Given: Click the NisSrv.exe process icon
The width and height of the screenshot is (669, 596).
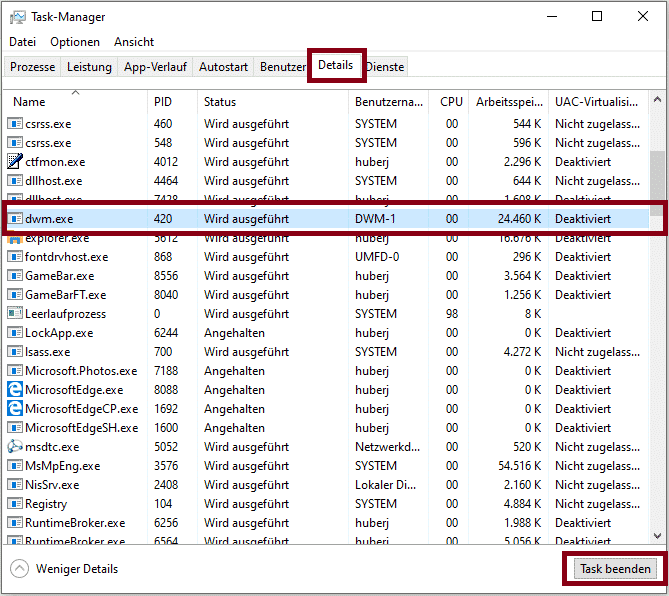Looking at the screenshot, I should tap(15, 485).
